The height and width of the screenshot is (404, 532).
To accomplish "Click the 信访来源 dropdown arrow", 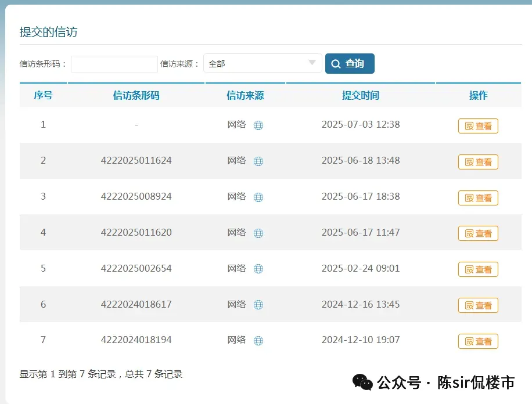I will point(312,63).
